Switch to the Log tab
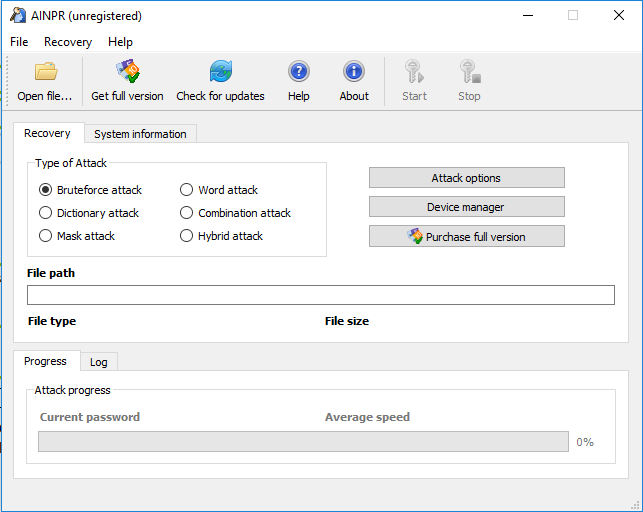 [99, 362]
